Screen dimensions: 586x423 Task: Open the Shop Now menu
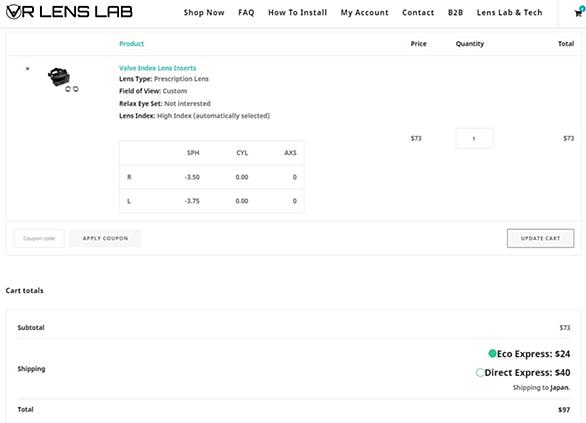[204, 13]
